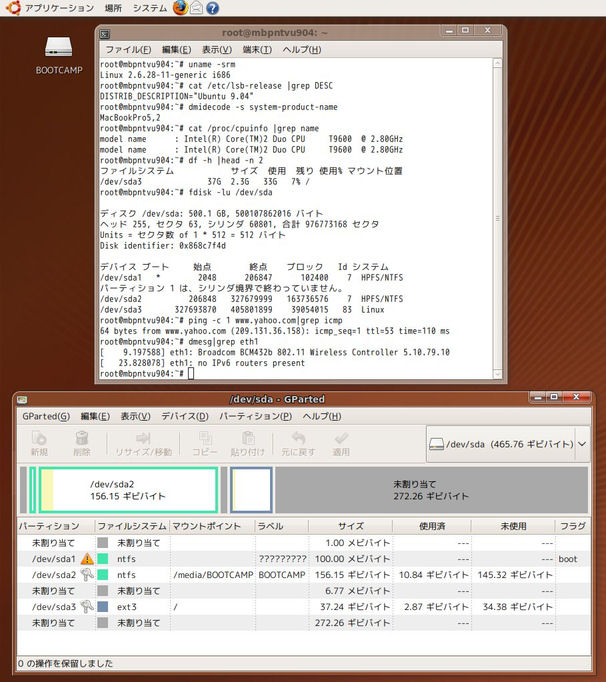This screenshot has height=682, width=606.
Task: Click the keys lock icon beside /dev/sda2
Action: point(87,575)
